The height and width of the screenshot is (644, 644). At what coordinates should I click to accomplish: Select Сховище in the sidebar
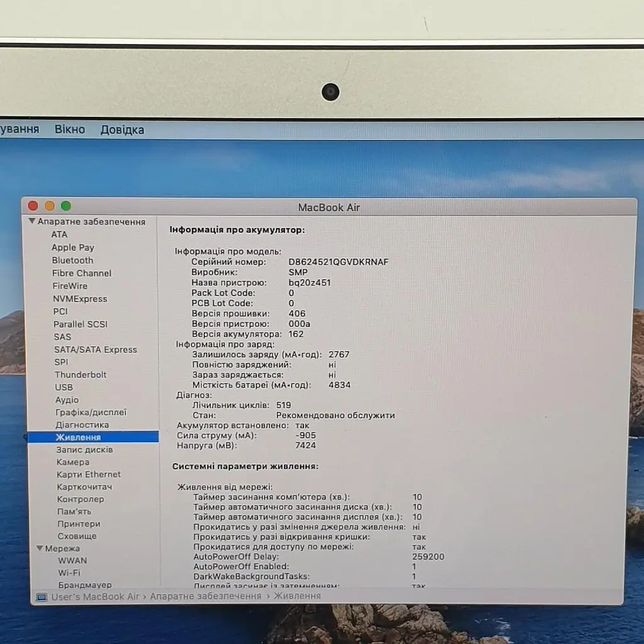click(x=77, y=536)
